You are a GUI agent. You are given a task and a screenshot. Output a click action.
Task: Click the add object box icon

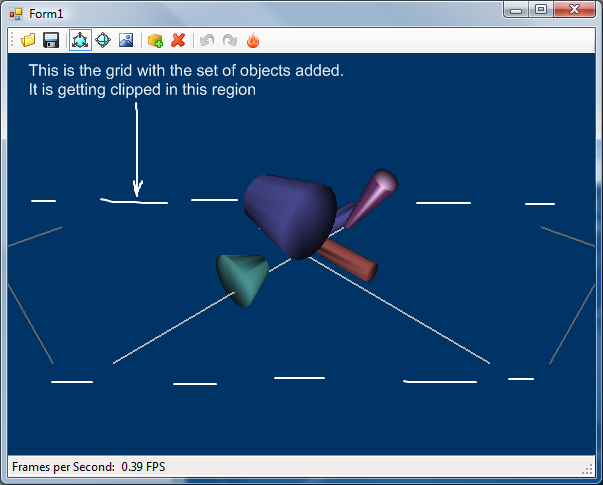(x=155, y=40)
